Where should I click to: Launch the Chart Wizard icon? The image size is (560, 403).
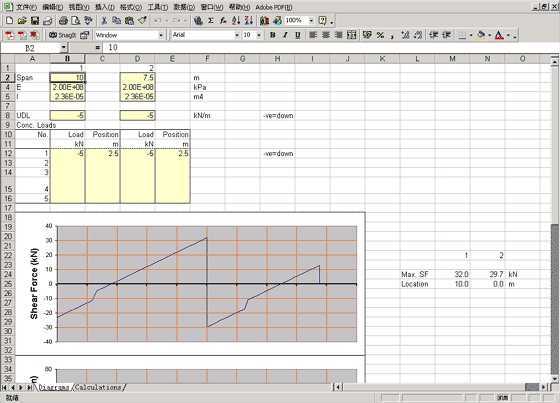click(265, 21)
